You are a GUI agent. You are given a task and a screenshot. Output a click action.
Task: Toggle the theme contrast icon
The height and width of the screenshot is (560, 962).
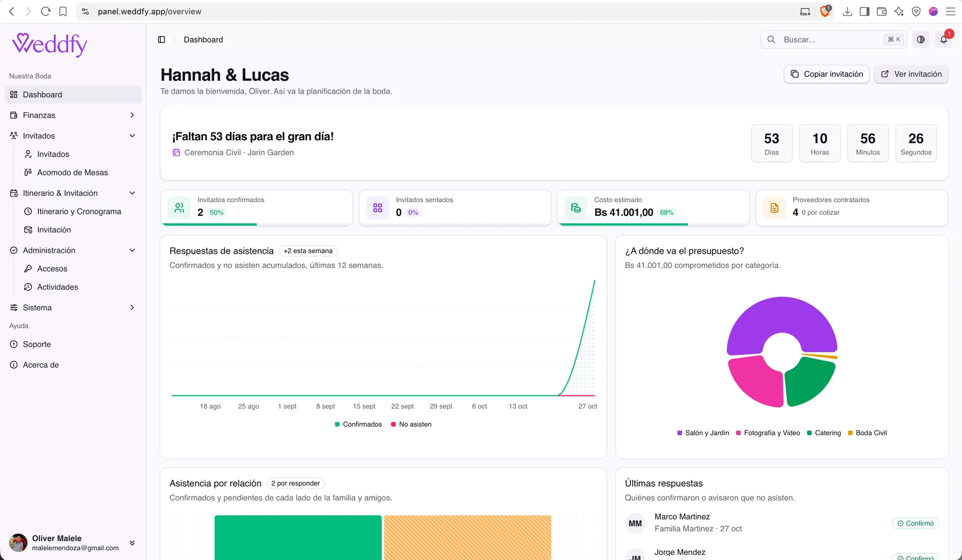point(921,40)
